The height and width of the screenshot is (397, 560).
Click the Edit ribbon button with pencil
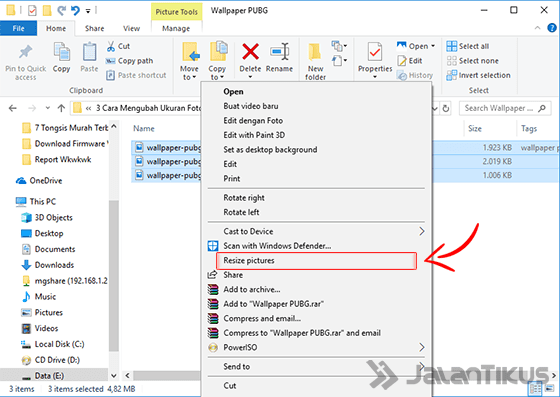[x=410, y=61]
